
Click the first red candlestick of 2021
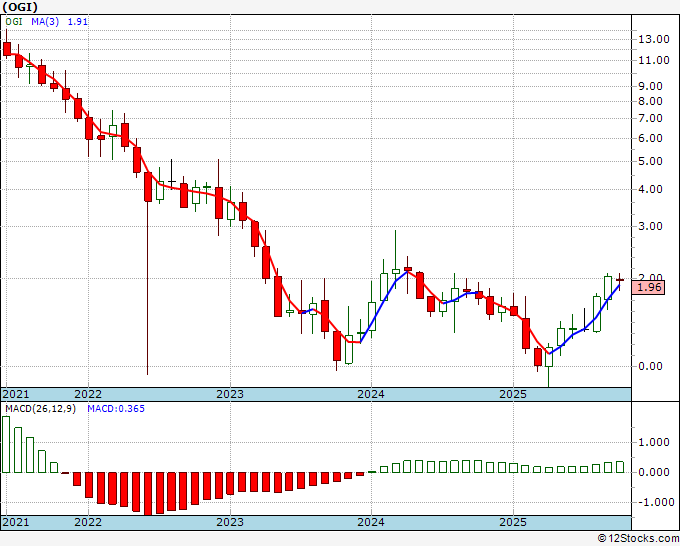pos(7,49)
